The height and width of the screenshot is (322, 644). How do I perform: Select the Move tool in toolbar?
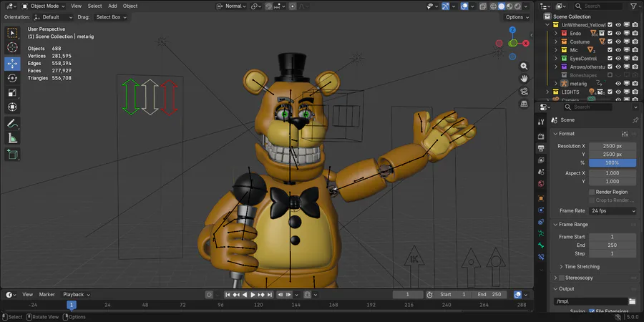click(12, 64)
